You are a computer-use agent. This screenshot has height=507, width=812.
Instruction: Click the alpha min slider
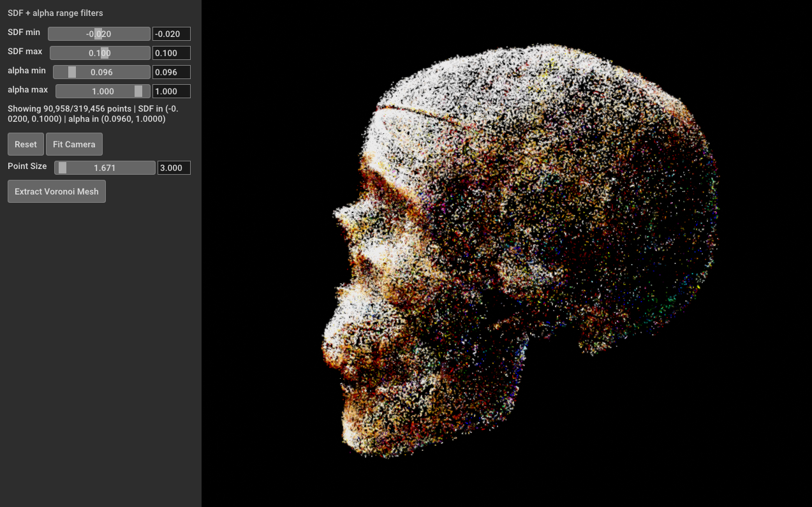pos(101,72)
